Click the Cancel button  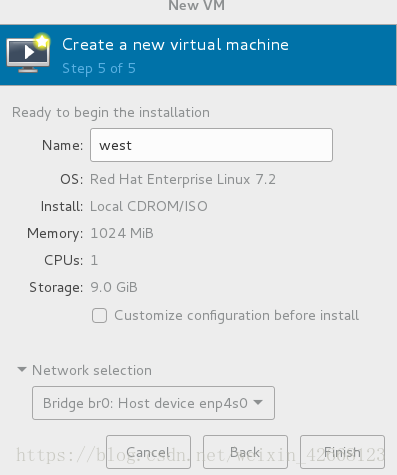pos(148,452)
